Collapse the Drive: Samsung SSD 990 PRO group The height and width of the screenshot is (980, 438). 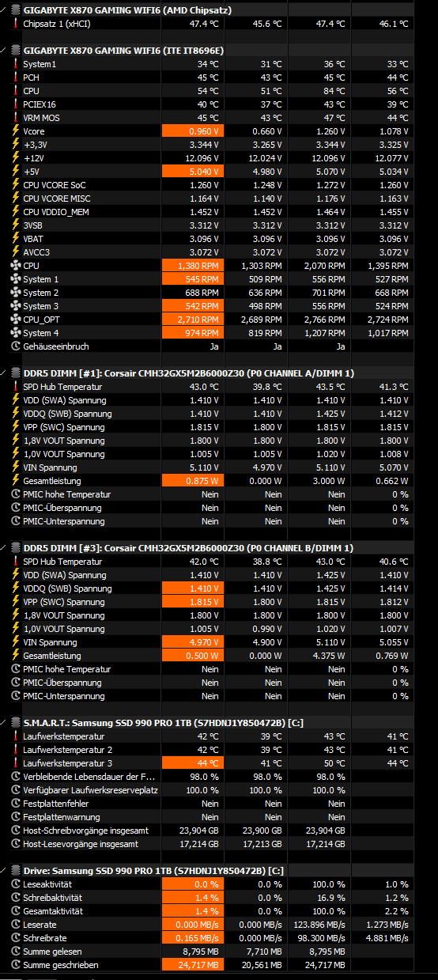tap(6, 870)
